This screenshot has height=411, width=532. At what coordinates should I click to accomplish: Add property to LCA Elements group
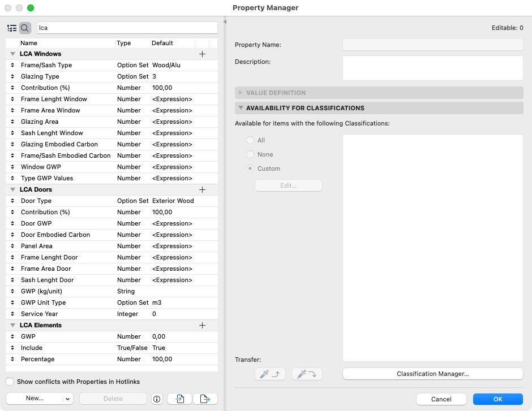[x=202, y=325]
